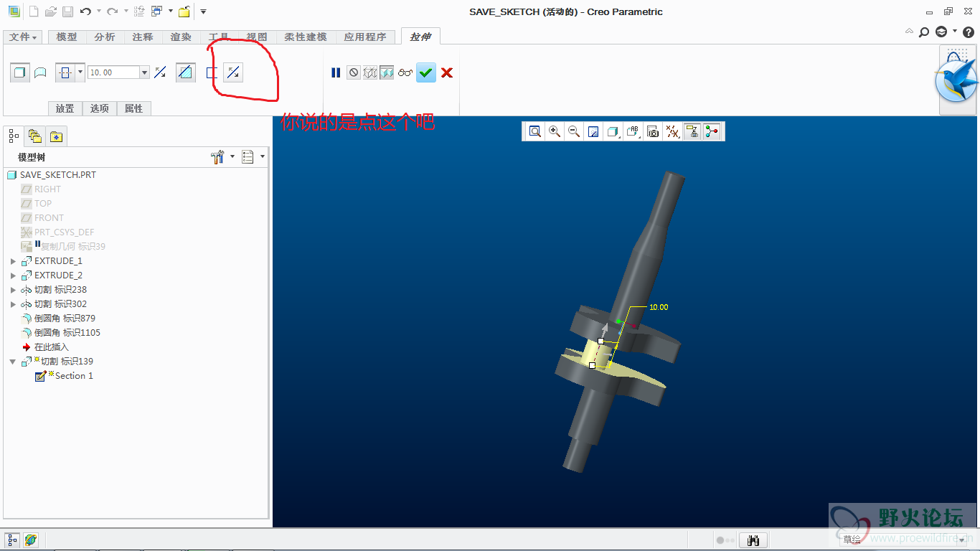The width and height of the screenshot is (980, 551).
Task: Open depth option type dropdown arrow
Action: point(80,72)
